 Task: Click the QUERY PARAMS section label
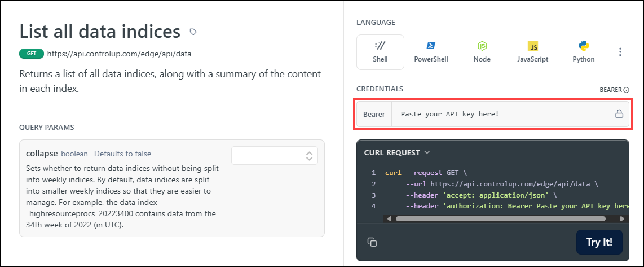(46, 128)
